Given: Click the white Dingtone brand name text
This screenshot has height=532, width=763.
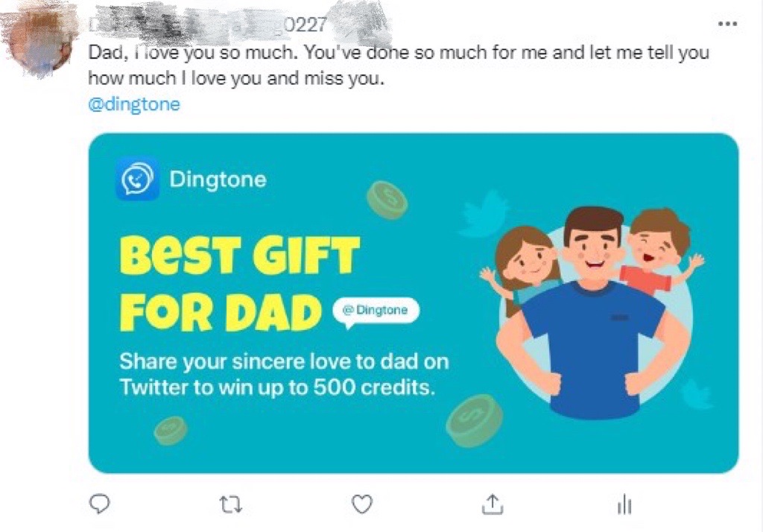Looking at the screenshot, I should (218, 179).
